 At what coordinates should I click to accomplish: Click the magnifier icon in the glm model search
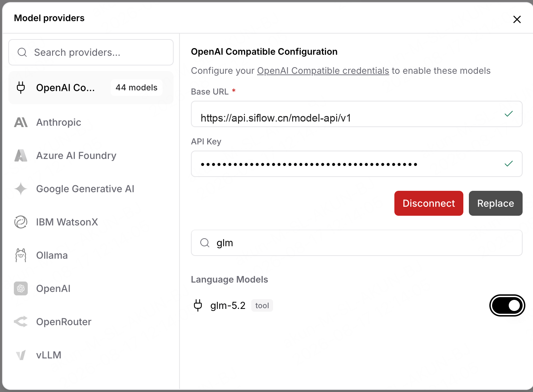[205, 243]
